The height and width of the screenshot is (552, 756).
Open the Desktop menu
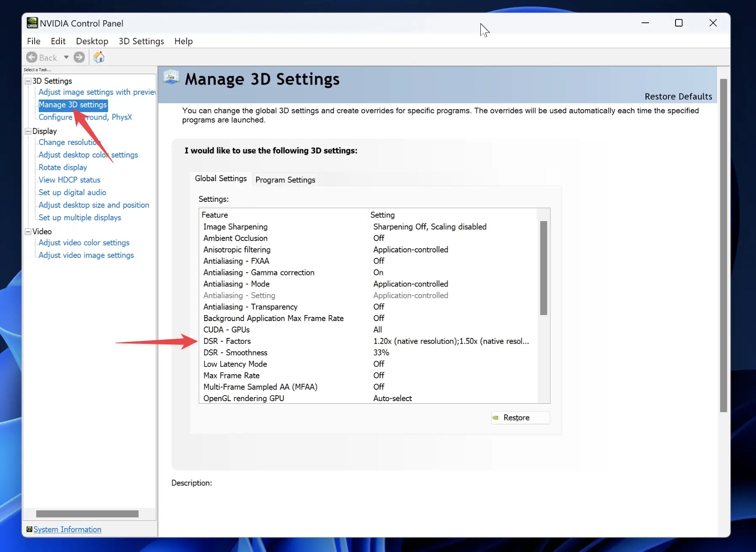click(92, 41)
